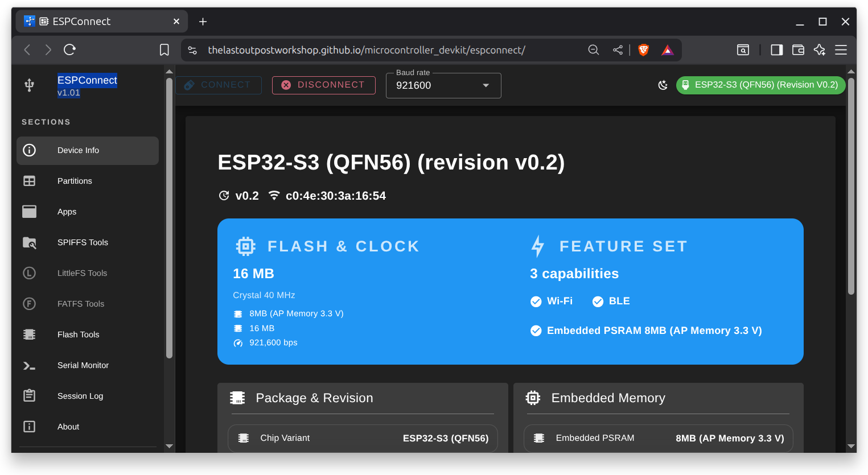Click the Session Log clipboard icon
The width and height of the screenshot is (868, 475).
pyautogui.click(x=29, y=396)
